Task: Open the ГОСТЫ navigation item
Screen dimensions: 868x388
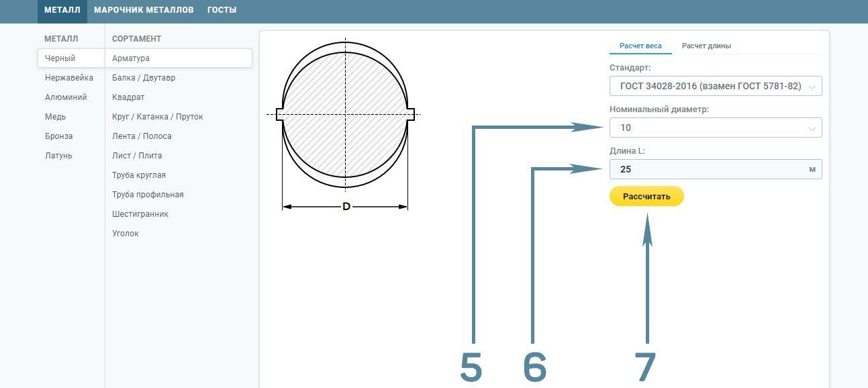Action: 222,10
